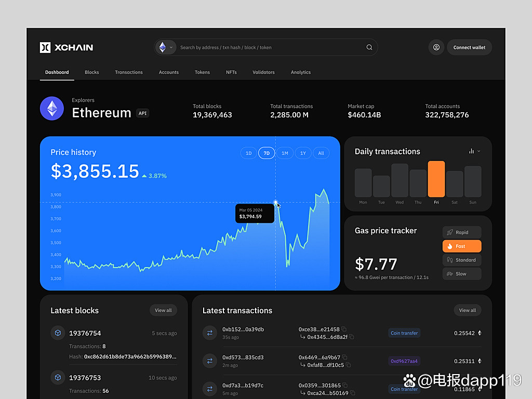This screenshot has height=399, width=532.
Task: Click the Ethereum network icon in the search bar
Action: tap(163, 47)
